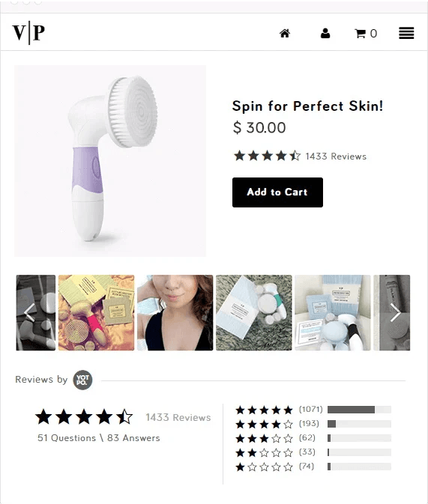
Task: Open 51 Questions and 83 Answers
Action: point(98,438)
